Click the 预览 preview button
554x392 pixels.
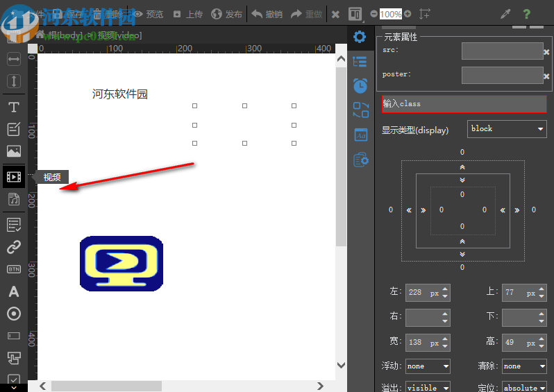149,14
